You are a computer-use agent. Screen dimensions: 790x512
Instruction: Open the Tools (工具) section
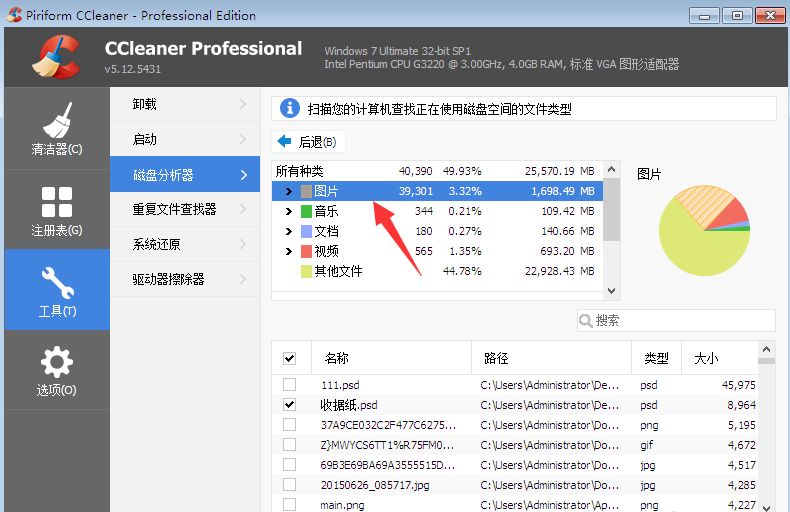(57, 290)
